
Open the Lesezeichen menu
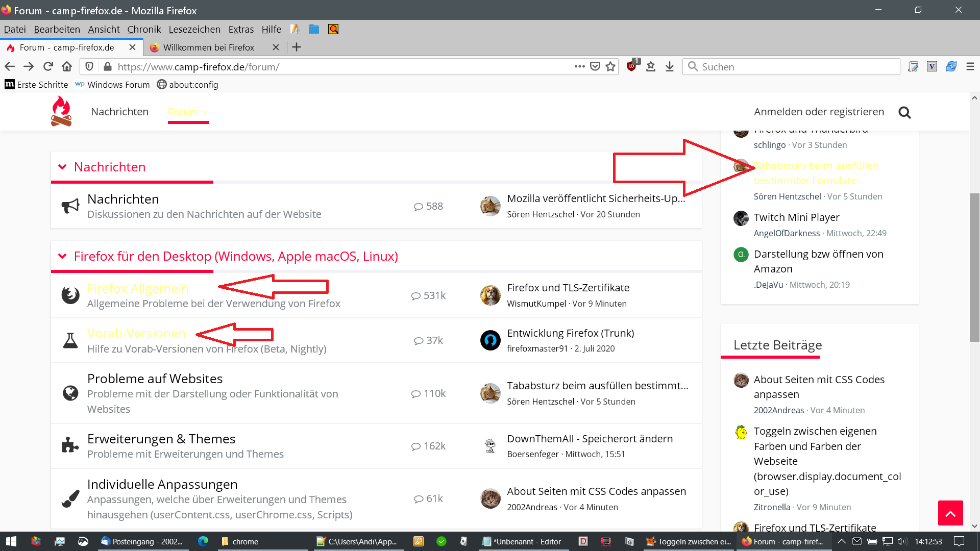[194, 29]
